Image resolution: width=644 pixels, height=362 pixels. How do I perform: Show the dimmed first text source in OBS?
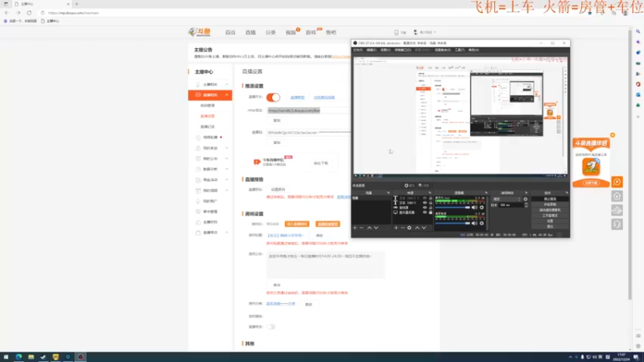pos(425,198)
